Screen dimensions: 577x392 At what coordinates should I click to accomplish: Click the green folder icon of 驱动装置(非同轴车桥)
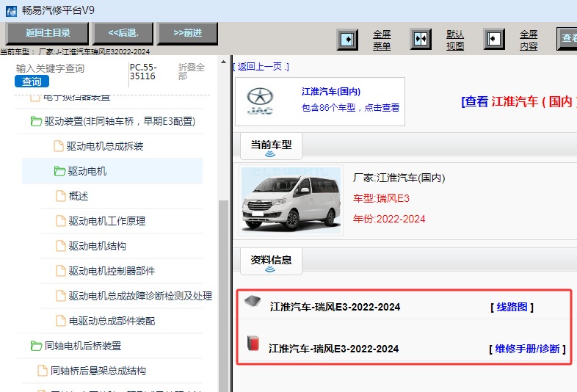(x=36, y=121)
